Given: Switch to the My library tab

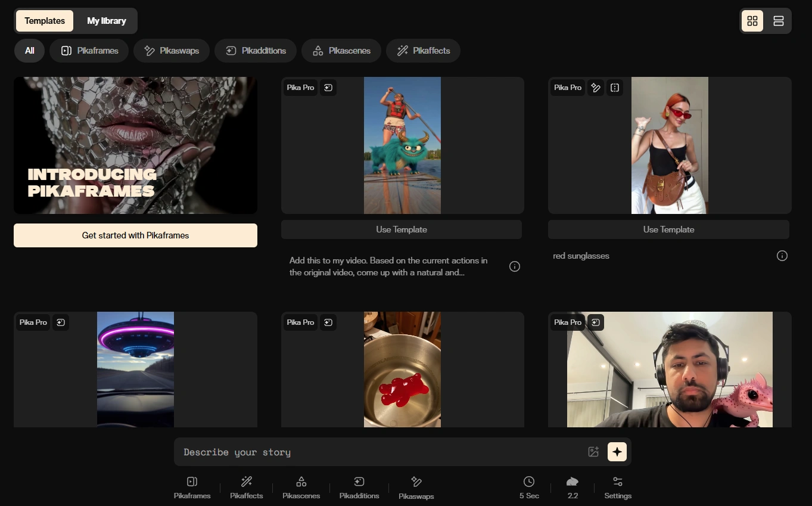Looking at the screenshot, I should [x=107, y=21].
